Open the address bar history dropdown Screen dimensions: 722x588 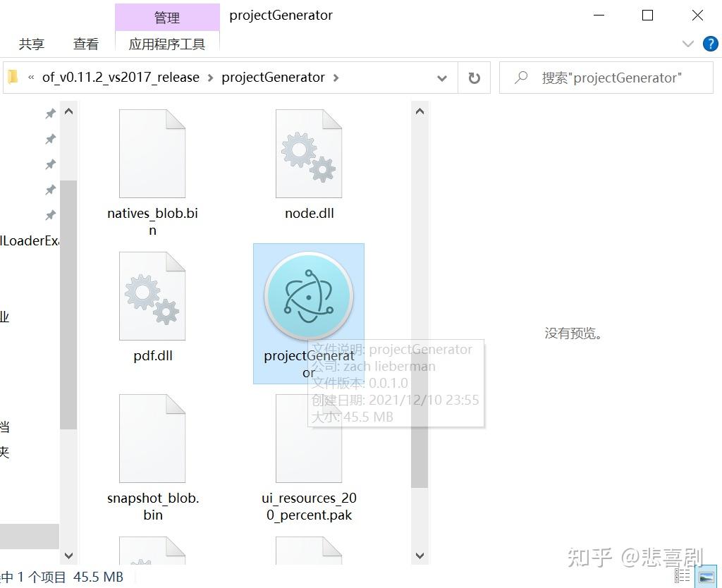(x=441, y=78)
